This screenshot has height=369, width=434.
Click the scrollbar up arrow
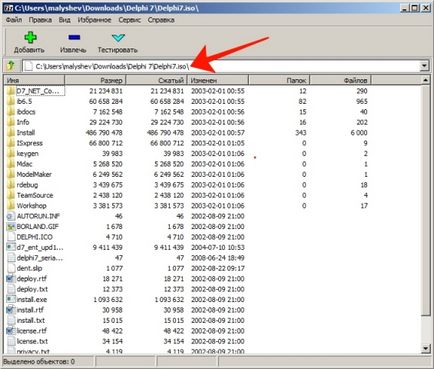pyautogui.click(x=426, y=80)
